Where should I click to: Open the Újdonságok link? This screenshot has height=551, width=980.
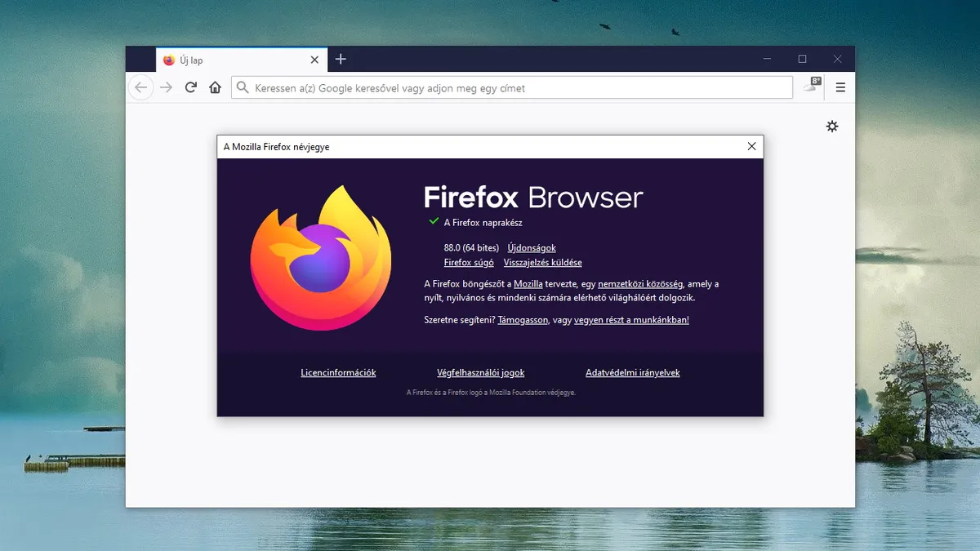[x=531, y=247]
